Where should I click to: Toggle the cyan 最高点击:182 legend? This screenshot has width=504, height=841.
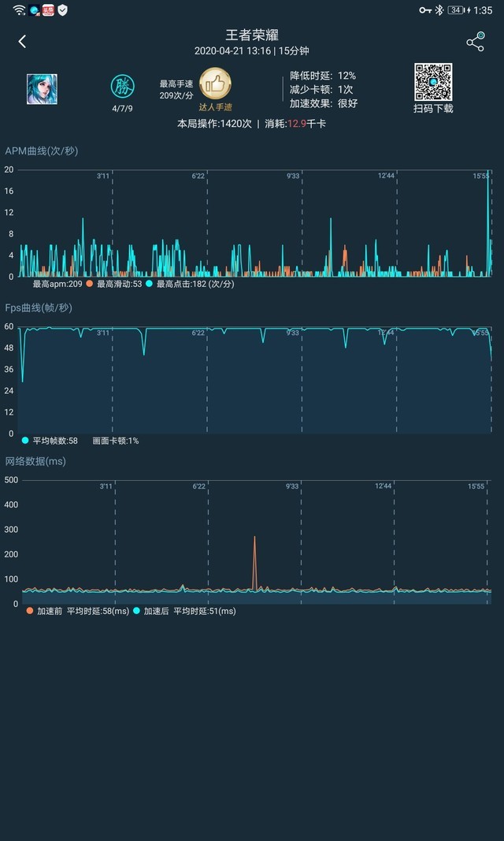click(190, 284)
